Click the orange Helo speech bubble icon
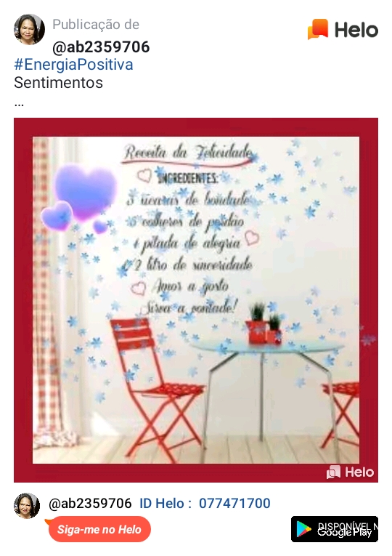392x556 pixels. 318,29
